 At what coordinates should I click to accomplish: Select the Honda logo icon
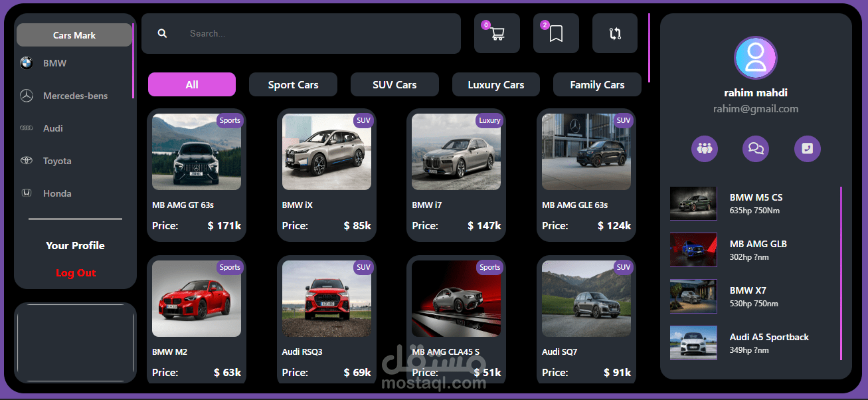[x=26, y=193]
